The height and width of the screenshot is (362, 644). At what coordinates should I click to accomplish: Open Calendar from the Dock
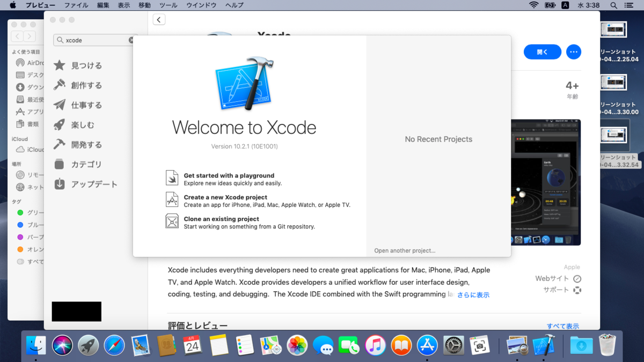click(192, 345)
